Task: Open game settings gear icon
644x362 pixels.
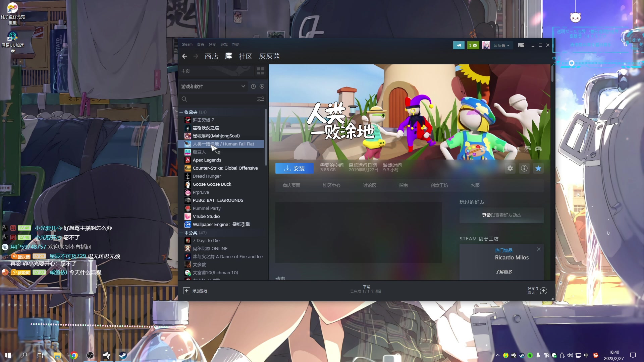Action: point(510,168)
